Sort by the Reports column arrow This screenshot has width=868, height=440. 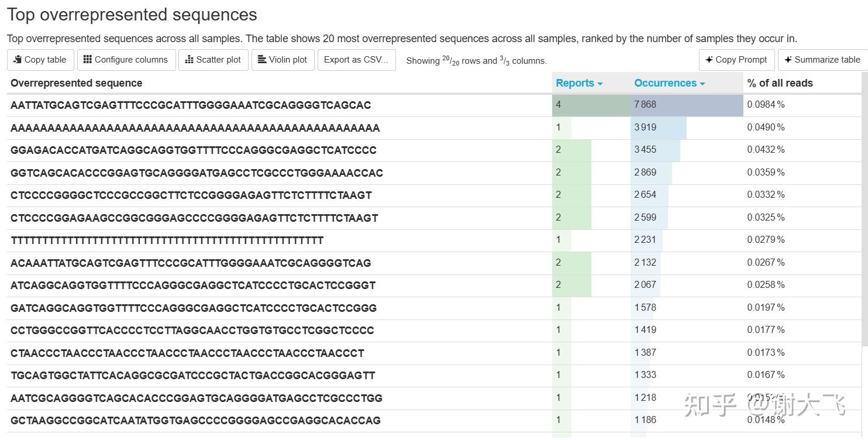(600, 84)
